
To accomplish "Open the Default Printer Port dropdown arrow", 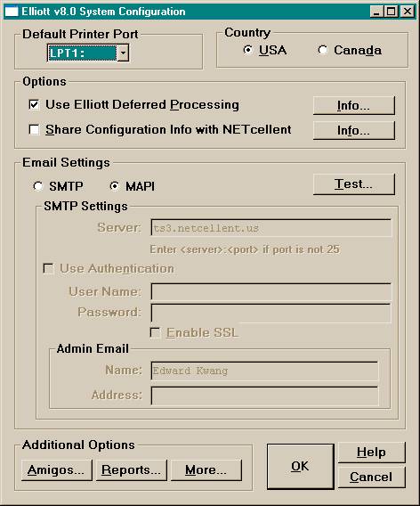I will pyautogui.click(x=123, y=53).
